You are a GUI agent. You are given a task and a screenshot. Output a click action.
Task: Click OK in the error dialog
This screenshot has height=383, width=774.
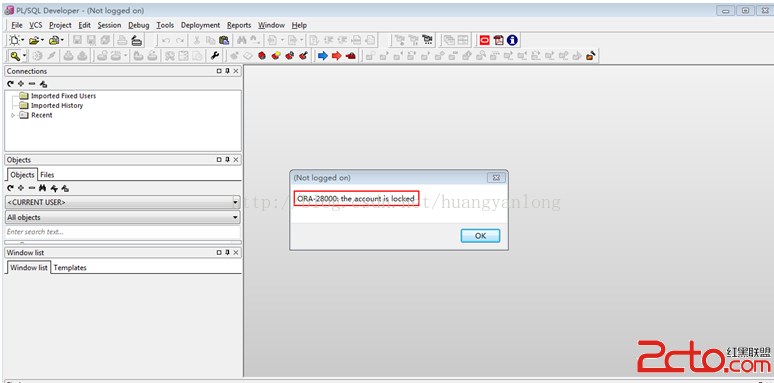coord(480,236)
